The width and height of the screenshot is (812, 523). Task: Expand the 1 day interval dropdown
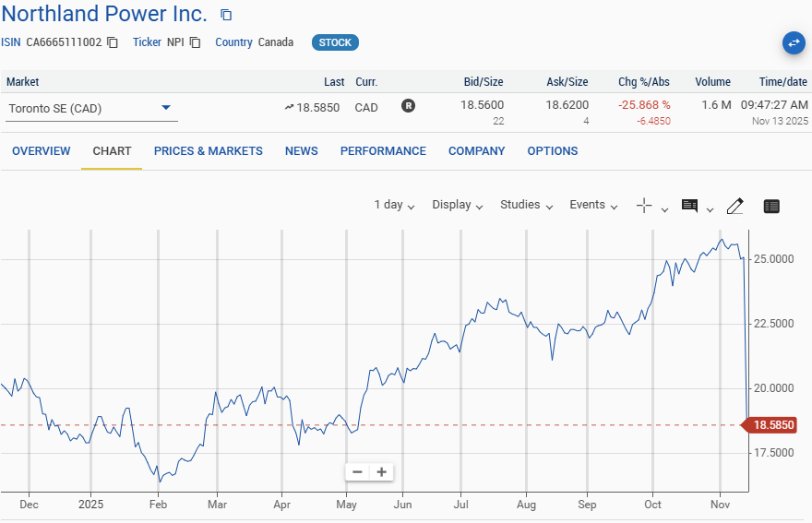pyautogui.click(x=395, y=205)
